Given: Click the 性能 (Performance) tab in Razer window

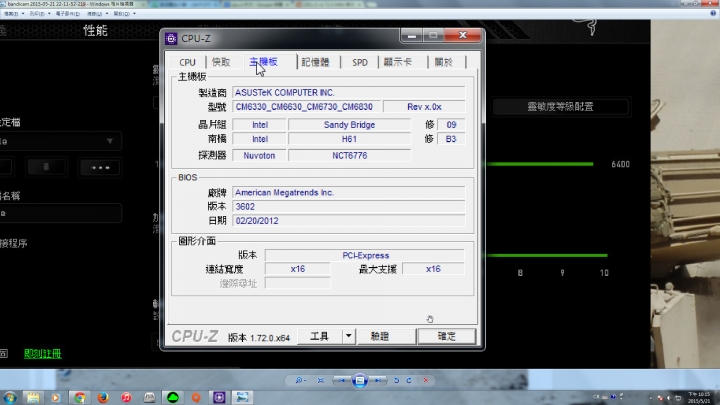Looking at the screenshot, I should tap(95, 31).
